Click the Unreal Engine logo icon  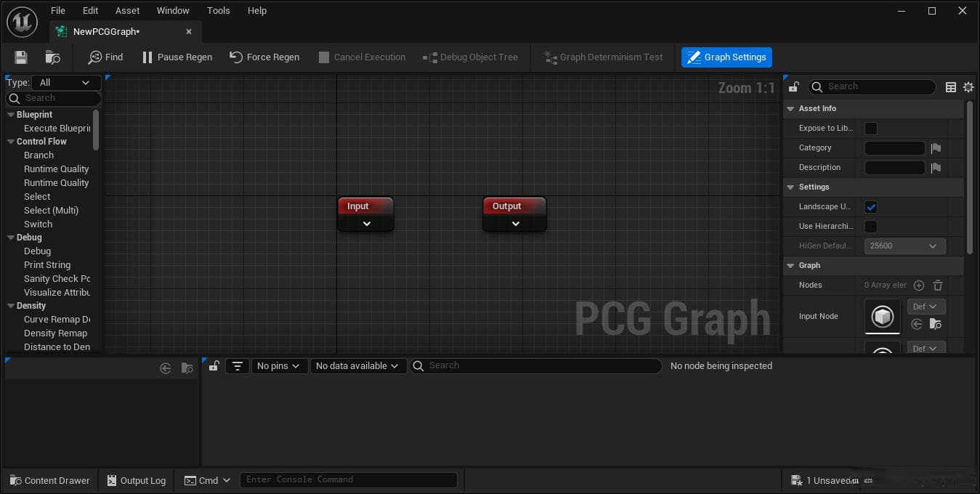click(22, 22)
